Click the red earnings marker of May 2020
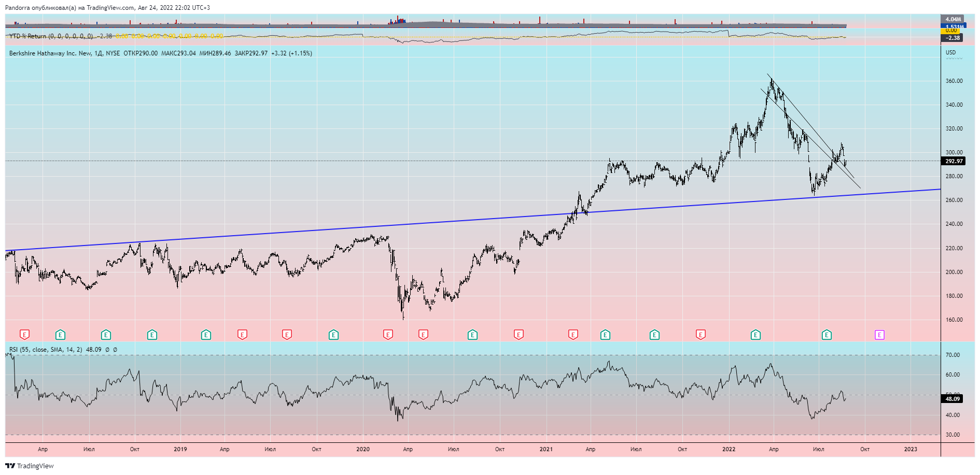This screenshot has height=475, width=980. tap(423, 335)
